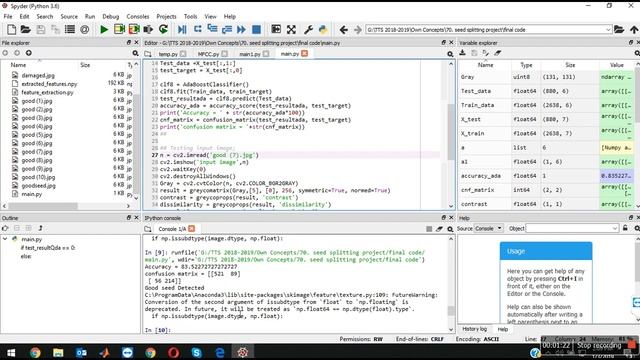
Task: Open the Projects menu
Action: (166, 16)
